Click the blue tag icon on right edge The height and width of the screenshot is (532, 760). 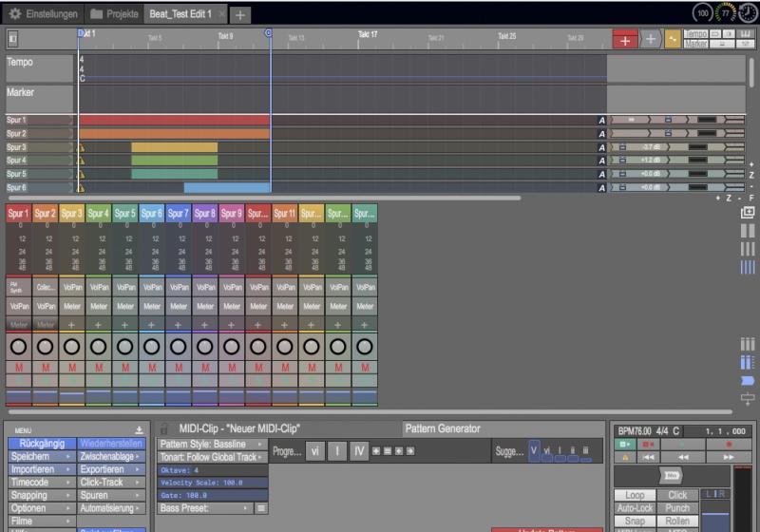coord(748,381)
